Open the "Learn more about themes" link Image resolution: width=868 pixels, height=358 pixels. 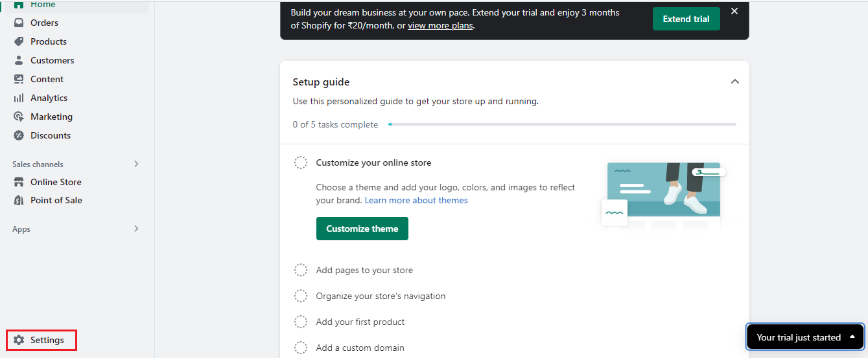coord(416,200)
